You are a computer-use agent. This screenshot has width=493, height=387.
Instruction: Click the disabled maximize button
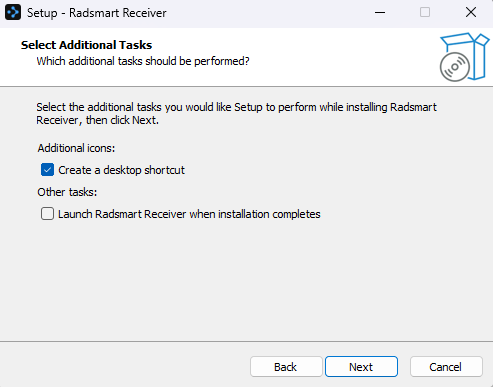coord(425,13)
